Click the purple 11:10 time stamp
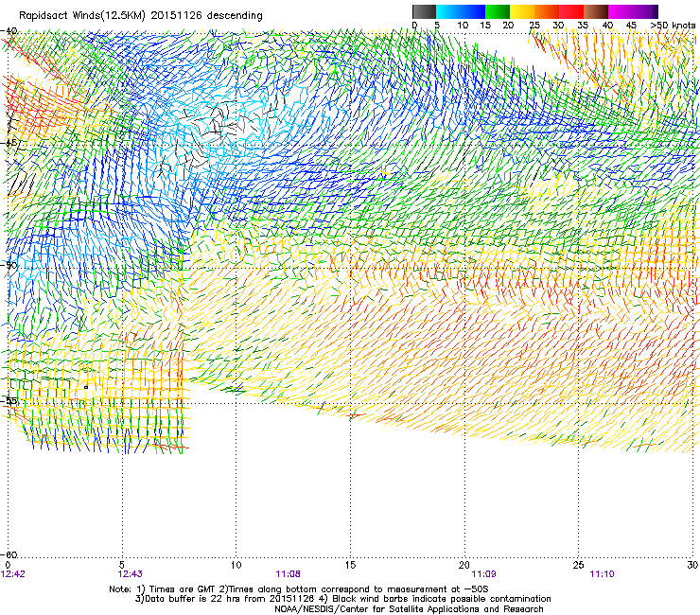Screen dimensions: 700x615 (x=603, y=574)
